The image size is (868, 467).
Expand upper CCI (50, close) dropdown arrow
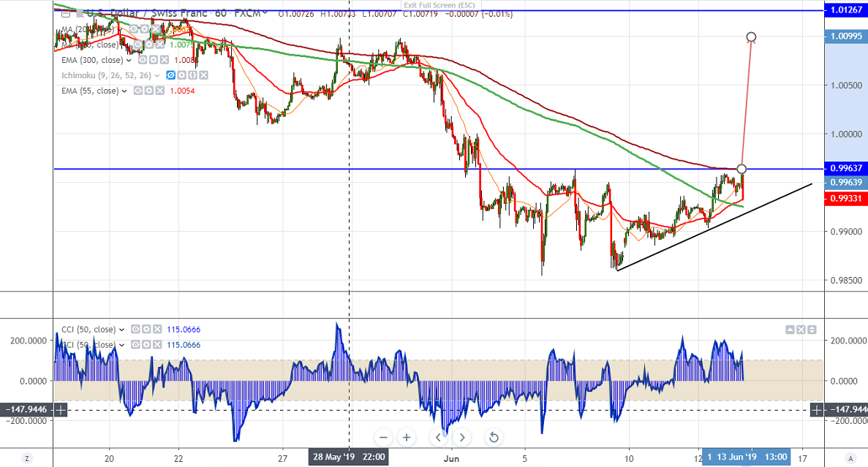click(x=122, y=330)
